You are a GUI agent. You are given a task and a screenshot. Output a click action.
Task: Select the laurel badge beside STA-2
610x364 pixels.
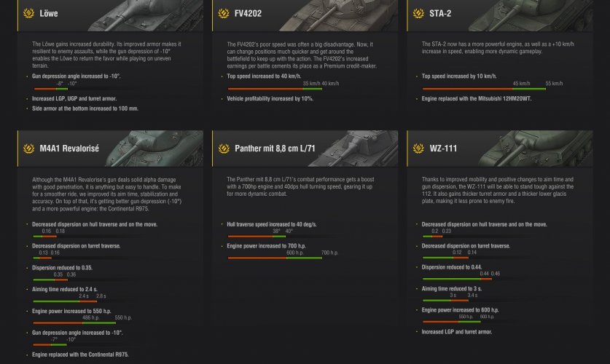tap(418, 14)
